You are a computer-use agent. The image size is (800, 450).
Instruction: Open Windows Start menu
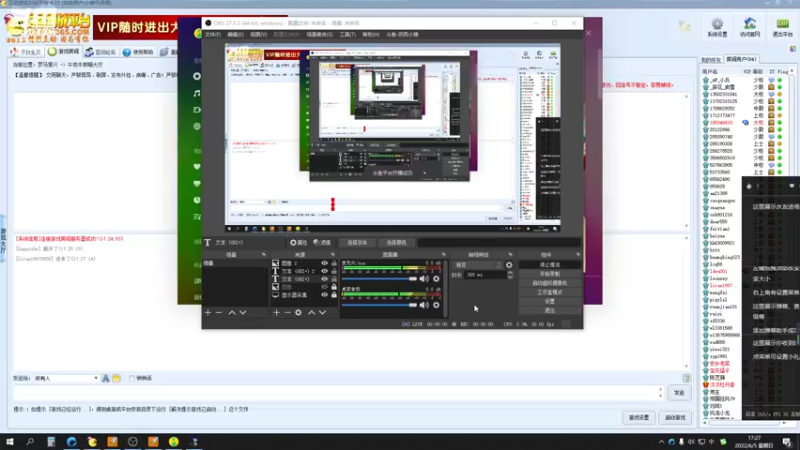click(x=10, y=442)
